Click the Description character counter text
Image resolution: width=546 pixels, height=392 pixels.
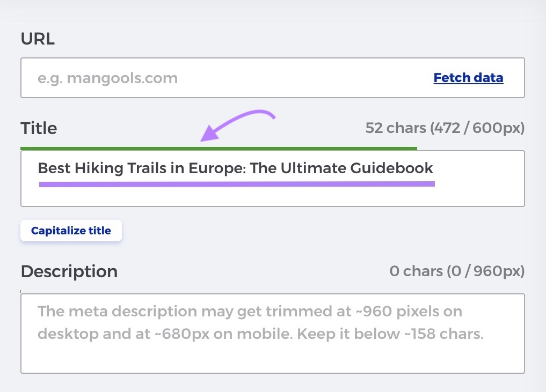pos(456,271)
